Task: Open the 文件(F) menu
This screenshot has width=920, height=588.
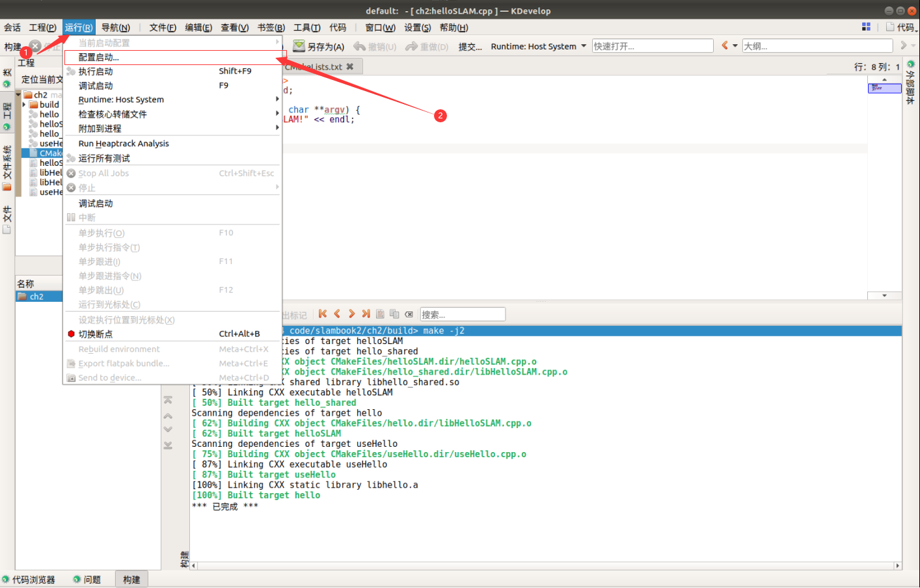Action: 163,27
